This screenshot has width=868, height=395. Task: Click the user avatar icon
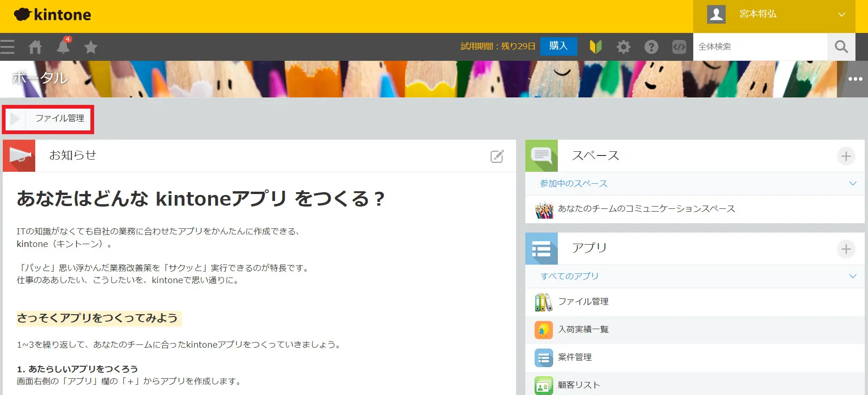coord(716,14)
